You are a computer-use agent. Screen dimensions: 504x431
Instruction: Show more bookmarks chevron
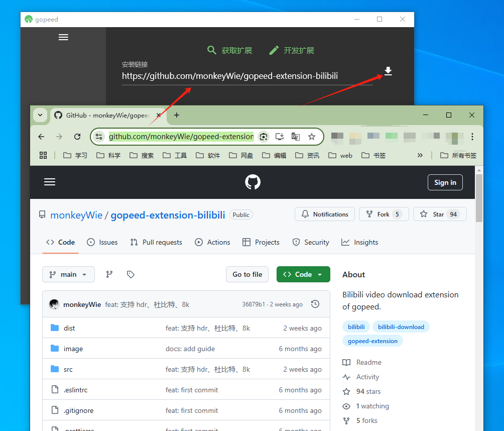pyautogui.click(x=420, y=155)
